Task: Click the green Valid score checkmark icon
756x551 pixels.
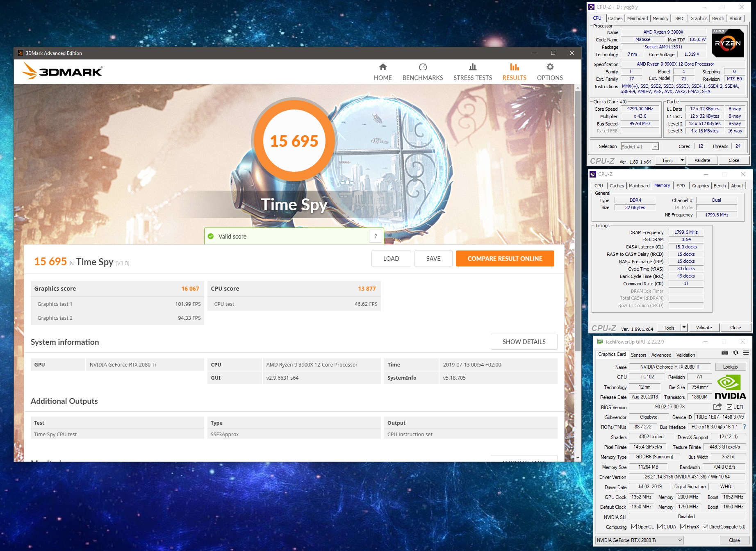Action: pos(211,236)
